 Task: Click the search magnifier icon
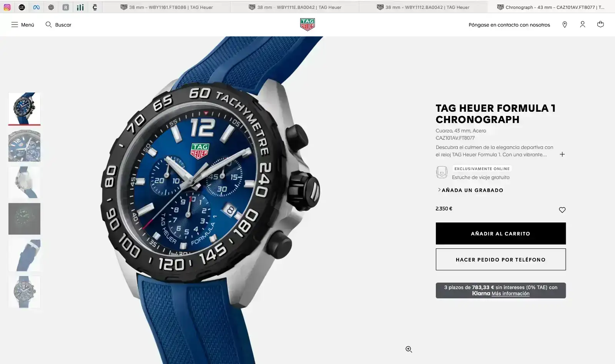coord(48,25)
